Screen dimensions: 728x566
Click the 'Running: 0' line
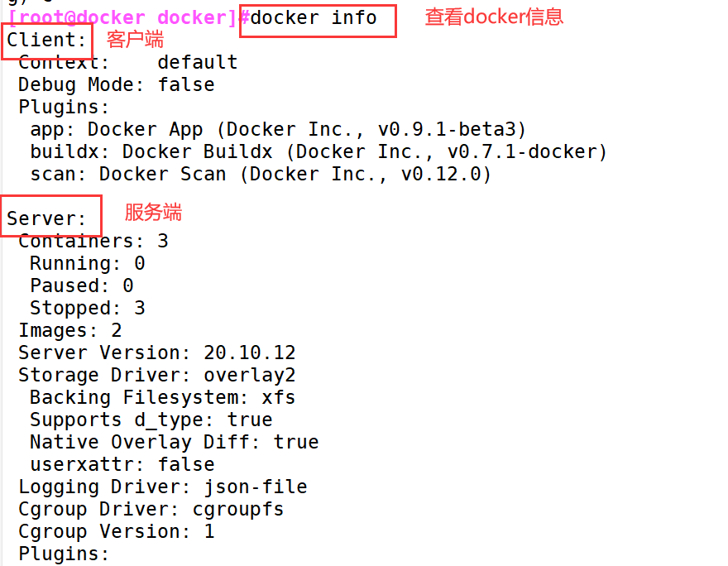pyautogui.click(x=88, y=263)
